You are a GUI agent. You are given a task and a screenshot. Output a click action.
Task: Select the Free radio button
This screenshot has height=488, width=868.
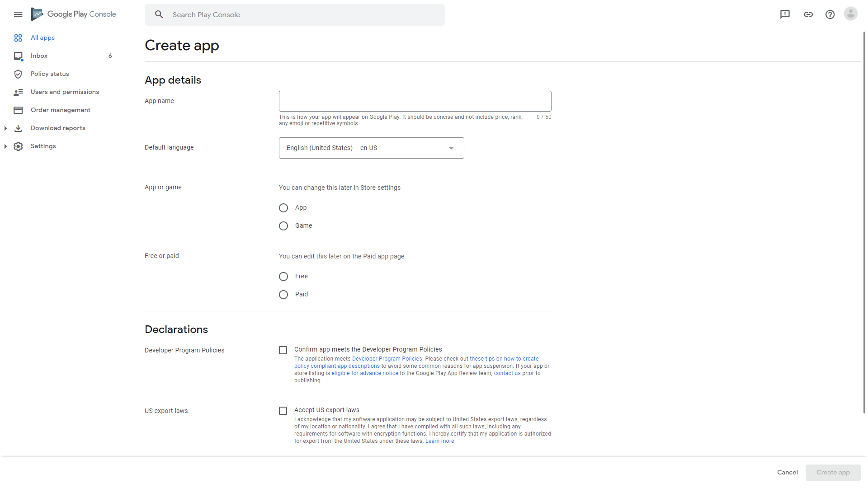283,277
